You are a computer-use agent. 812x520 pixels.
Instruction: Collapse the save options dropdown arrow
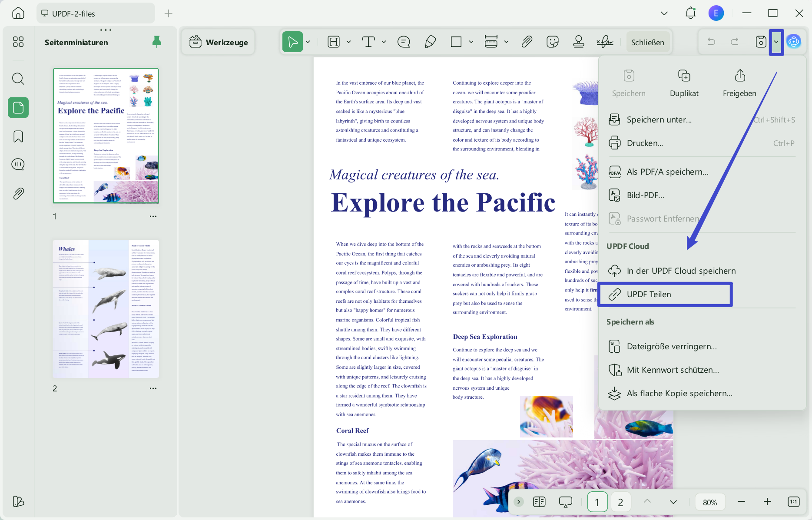776,42
